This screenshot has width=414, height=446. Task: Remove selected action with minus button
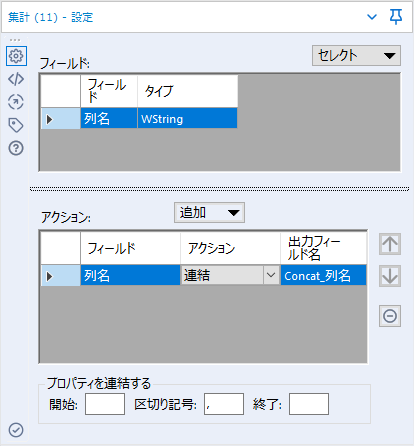390,316
